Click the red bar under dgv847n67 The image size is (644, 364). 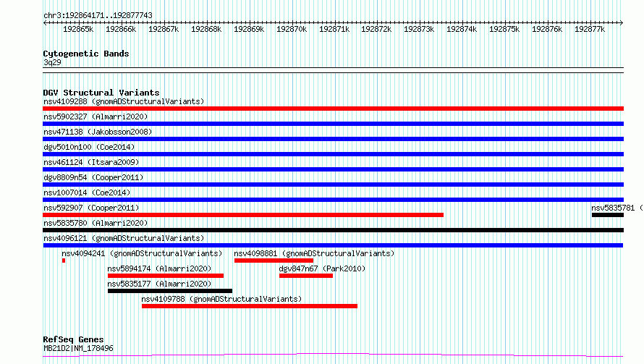pos(306,276)
